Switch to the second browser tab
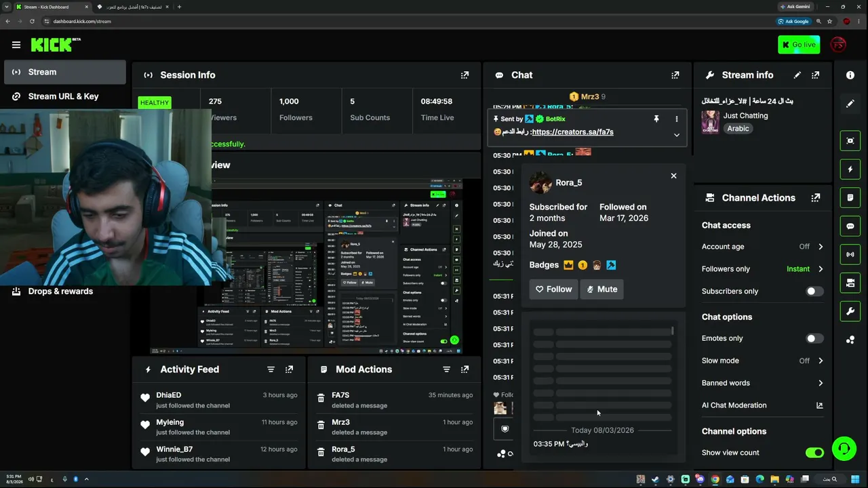 pyautogui.click(x=132, y=7)
